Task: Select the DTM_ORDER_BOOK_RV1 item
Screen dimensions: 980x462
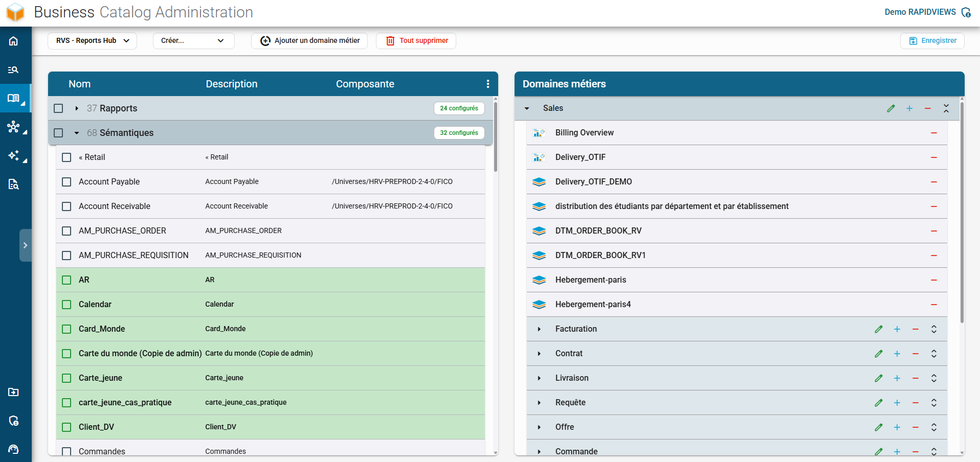Action: [x=737, y=256]
